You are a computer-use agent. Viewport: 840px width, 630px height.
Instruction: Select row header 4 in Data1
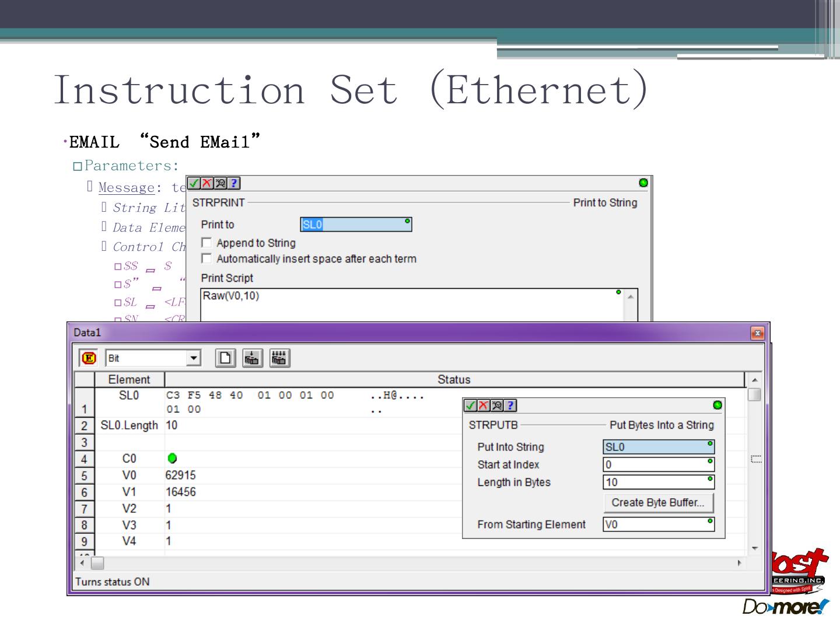coord(85,459)
